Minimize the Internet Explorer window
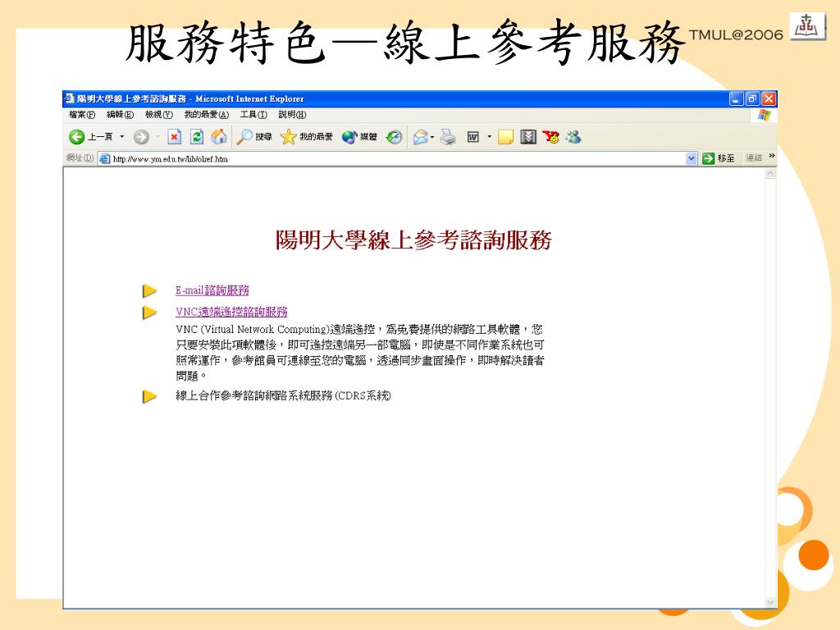The image size is (840, 630). [x=737, y=98]
